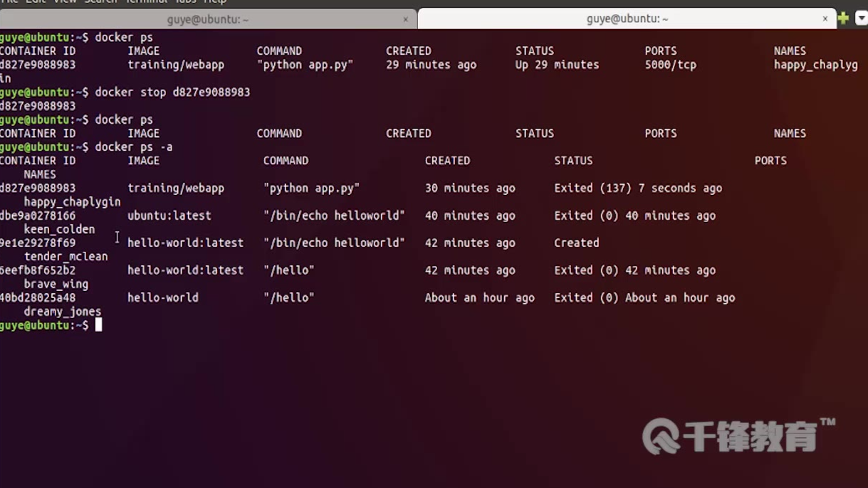The width and height of the screenshot is (868, 488).
Task: Click the cursor block at the last prompt
Action: coord(98,325)
